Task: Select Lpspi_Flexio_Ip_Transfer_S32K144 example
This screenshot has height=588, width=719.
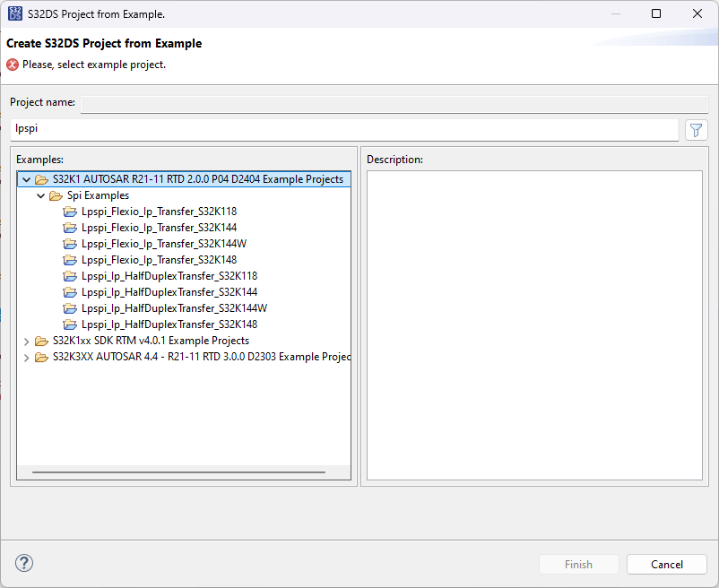Action: click(159, 228)
